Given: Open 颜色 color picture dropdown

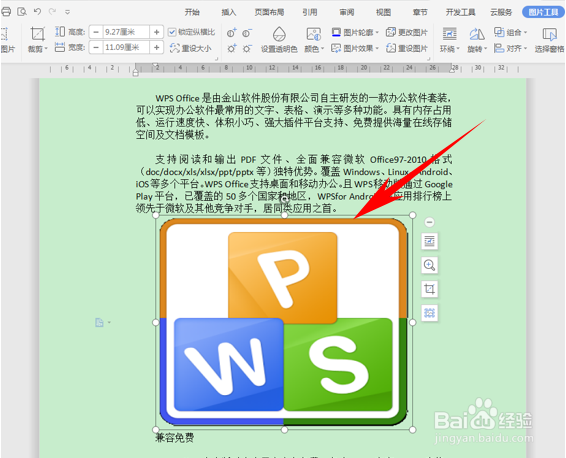Looking at the screenshot, I should click(314, 40).
